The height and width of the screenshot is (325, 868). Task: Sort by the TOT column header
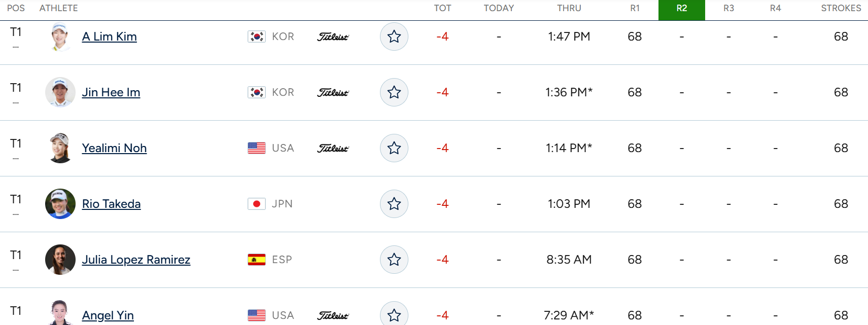[442, 8]
